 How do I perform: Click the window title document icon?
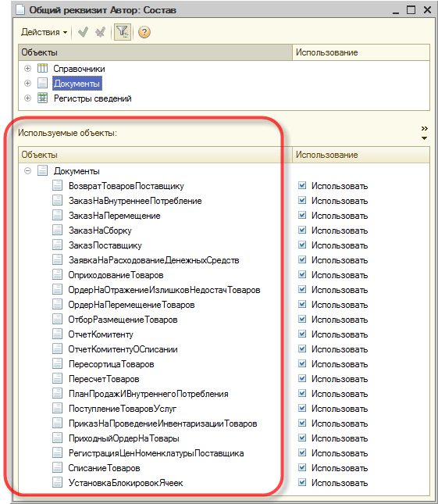pos(20,9)
